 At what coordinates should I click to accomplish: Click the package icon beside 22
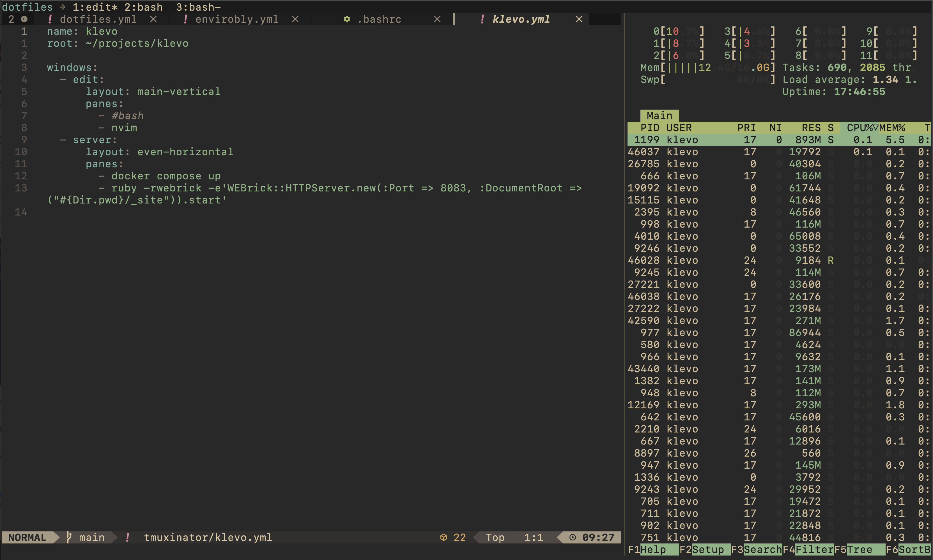point(444,537)
